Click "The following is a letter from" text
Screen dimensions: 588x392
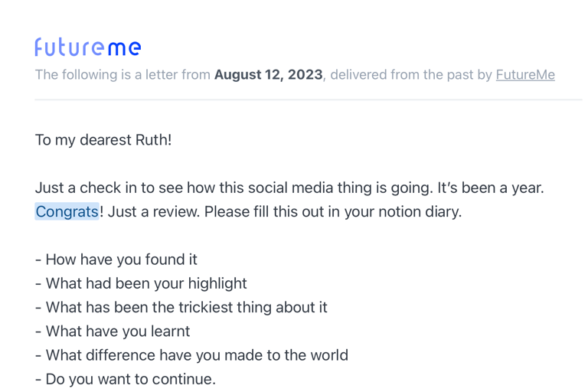(122, 75)
